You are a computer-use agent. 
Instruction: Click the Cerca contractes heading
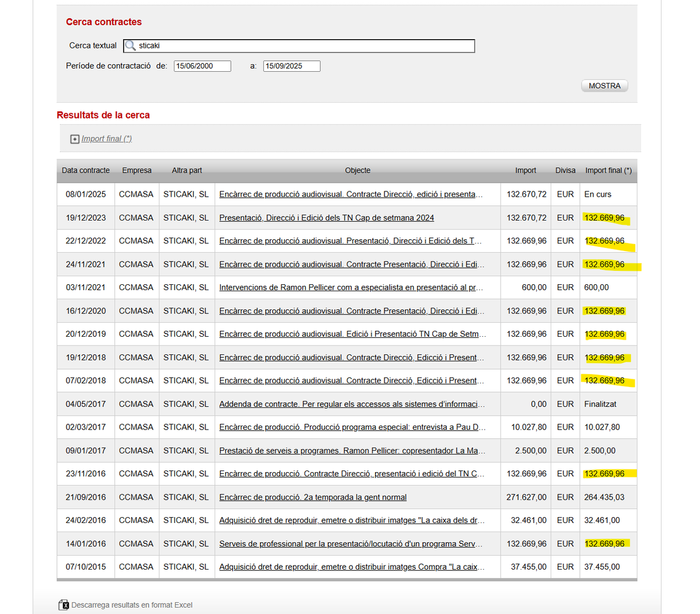[x=104, y=22]
